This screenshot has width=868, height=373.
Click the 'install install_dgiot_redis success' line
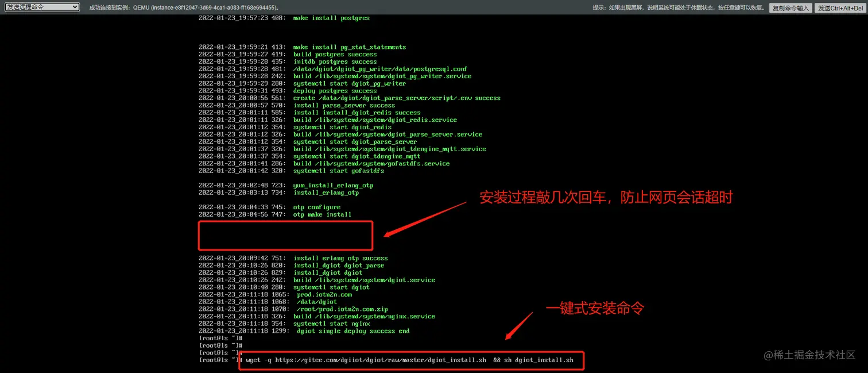coord(309,113)
